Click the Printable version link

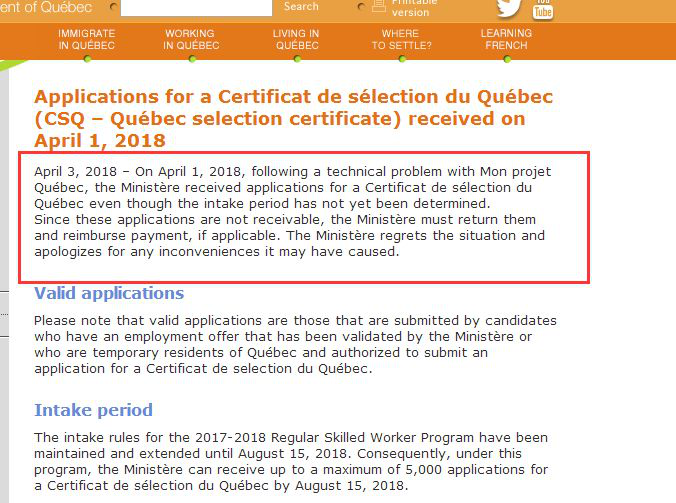[x=411, y=7]
